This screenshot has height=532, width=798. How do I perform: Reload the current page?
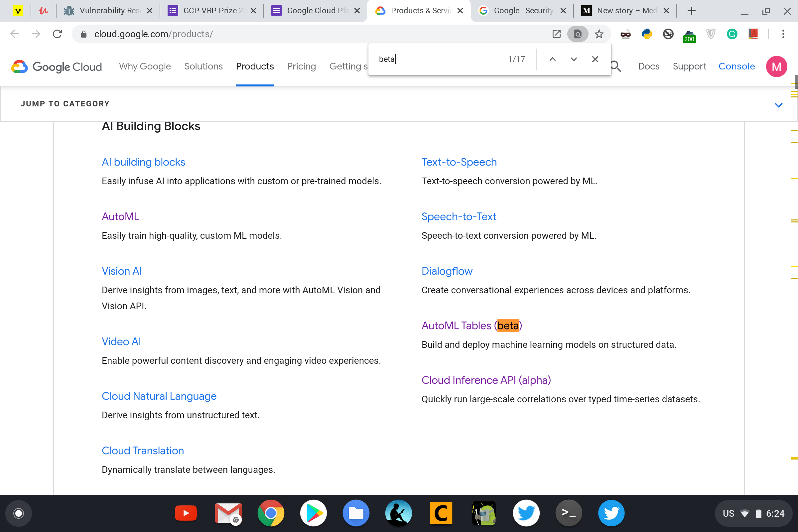click(x=57, y=34)
